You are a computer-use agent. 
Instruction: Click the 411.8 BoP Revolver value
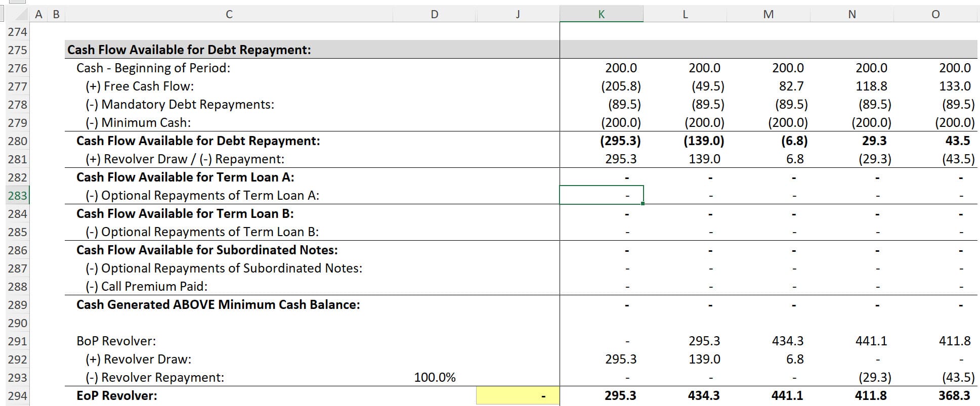[955, 341]
